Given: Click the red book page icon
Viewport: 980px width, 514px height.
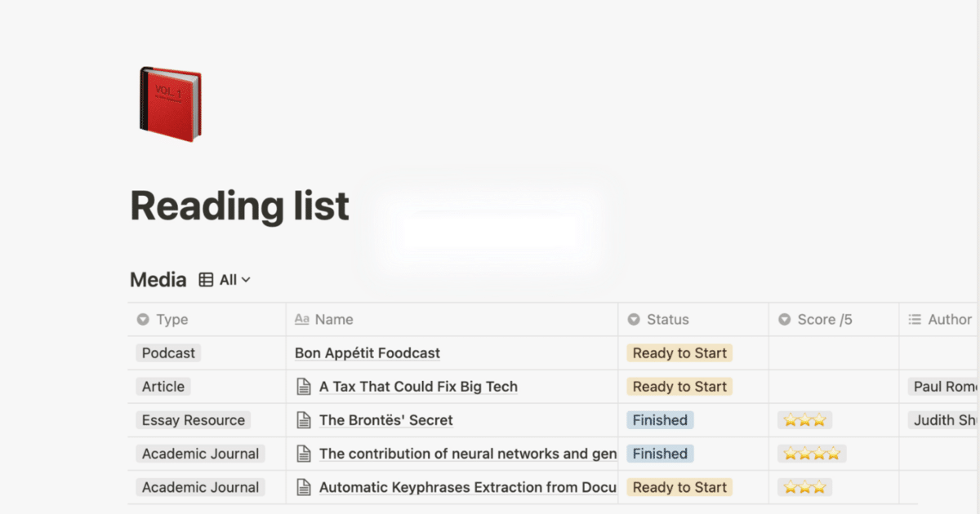Looking at the screenshot, I should click(170, 104).
